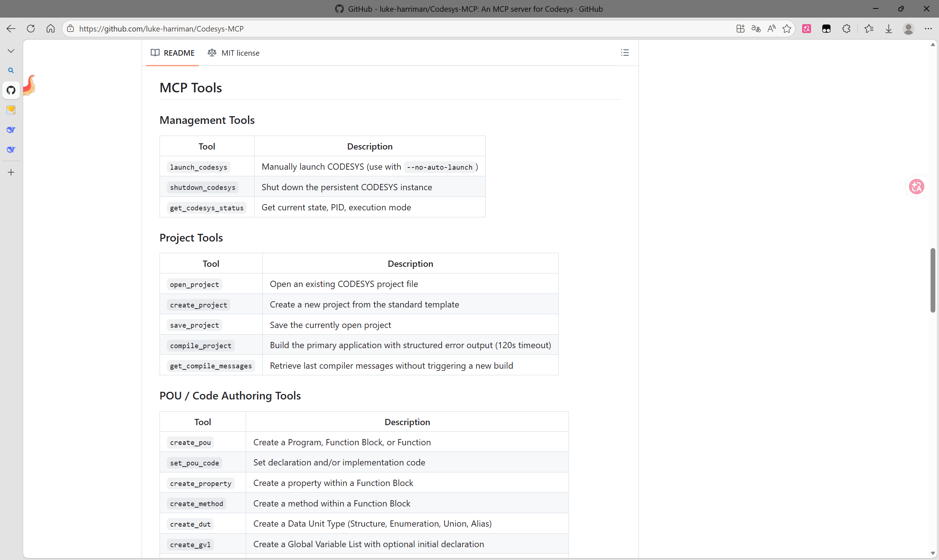Click the floating pink translate button

(x=916, y=187)
